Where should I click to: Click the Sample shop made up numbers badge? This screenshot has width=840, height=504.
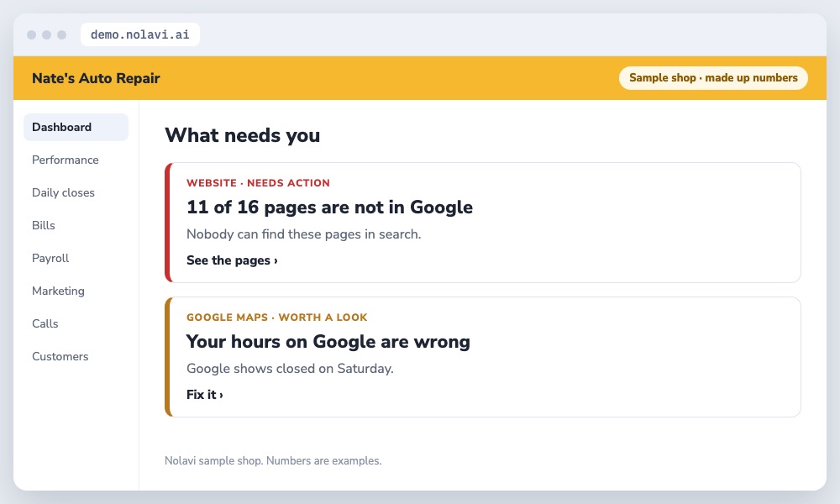(x=713, y=77)
